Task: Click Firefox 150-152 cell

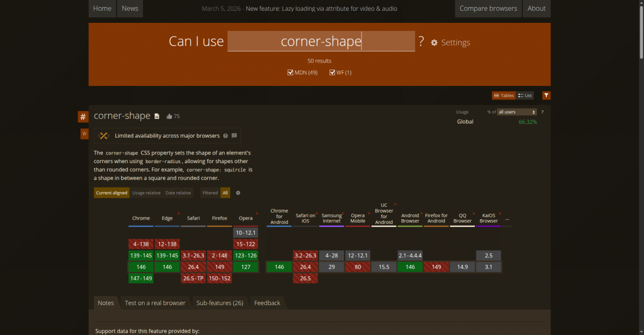Action: coord(219,278)
